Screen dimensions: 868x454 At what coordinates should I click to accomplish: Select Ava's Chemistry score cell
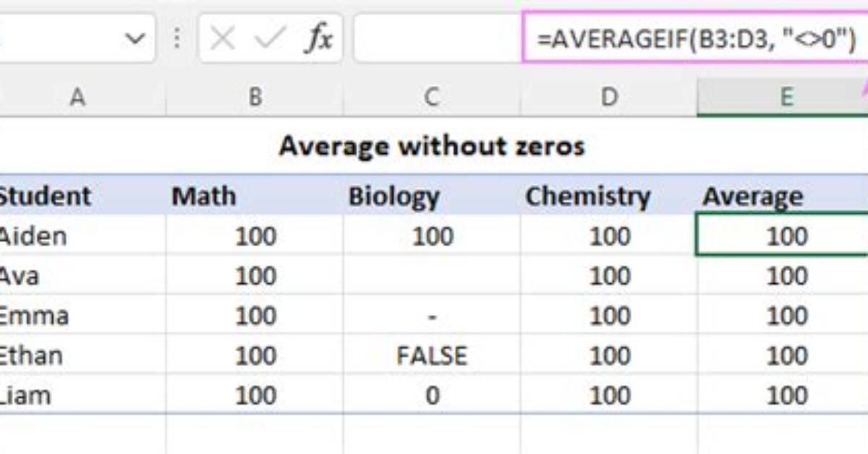click(609, 275)
